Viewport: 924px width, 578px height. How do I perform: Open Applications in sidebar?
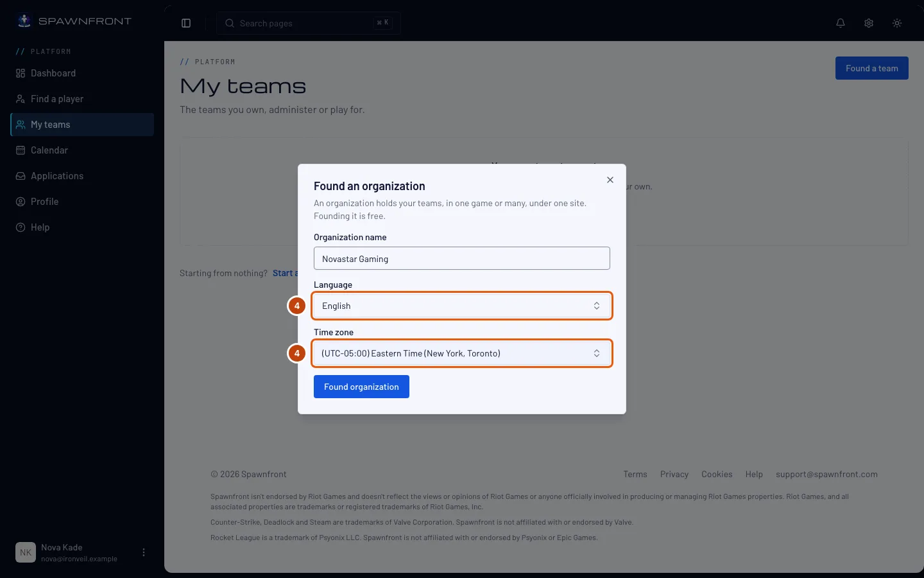[82, 176]
